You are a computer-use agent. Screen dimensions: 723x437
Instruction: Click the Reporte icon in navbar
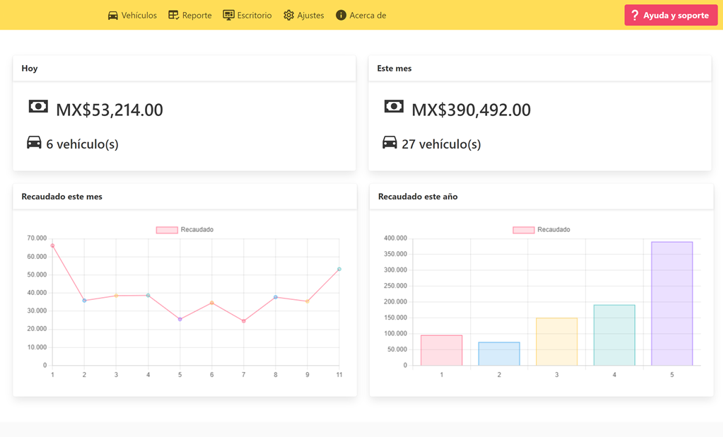pos(173,16)
